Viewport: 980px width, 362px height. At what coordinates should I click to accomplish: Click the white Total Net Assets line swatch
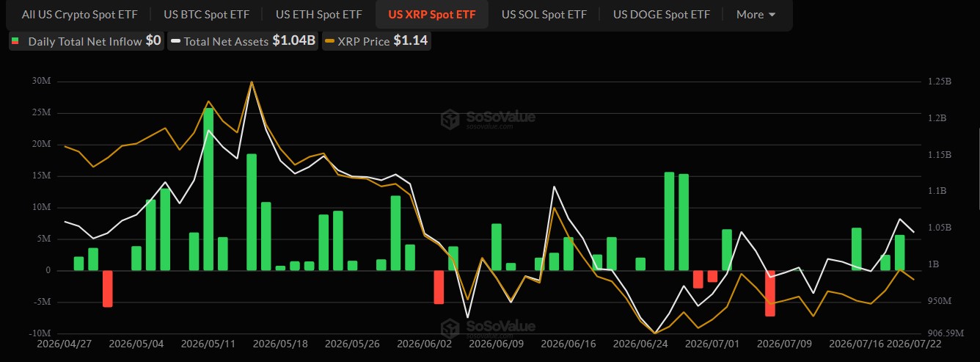tap(175, 42)
